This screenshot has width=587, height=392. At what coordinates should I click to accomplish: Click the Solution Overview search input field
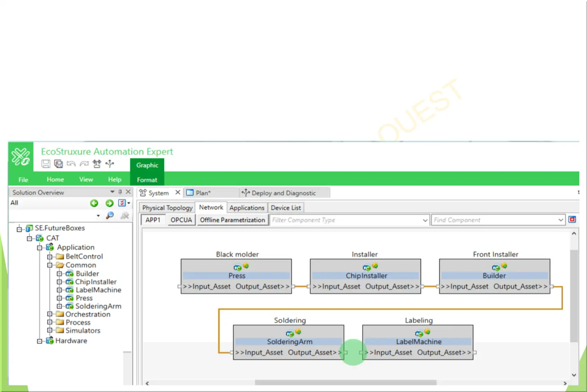tap(52, 216)
